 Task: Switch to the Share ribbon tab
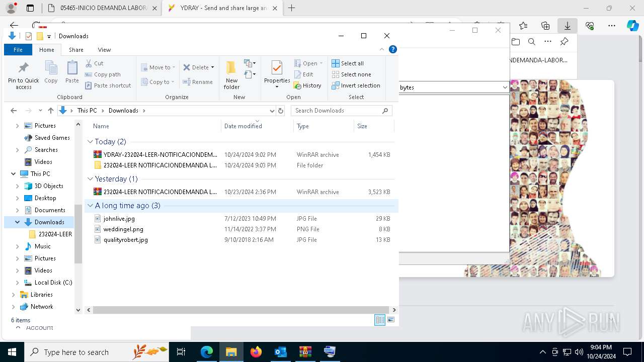tap(76, 50)
